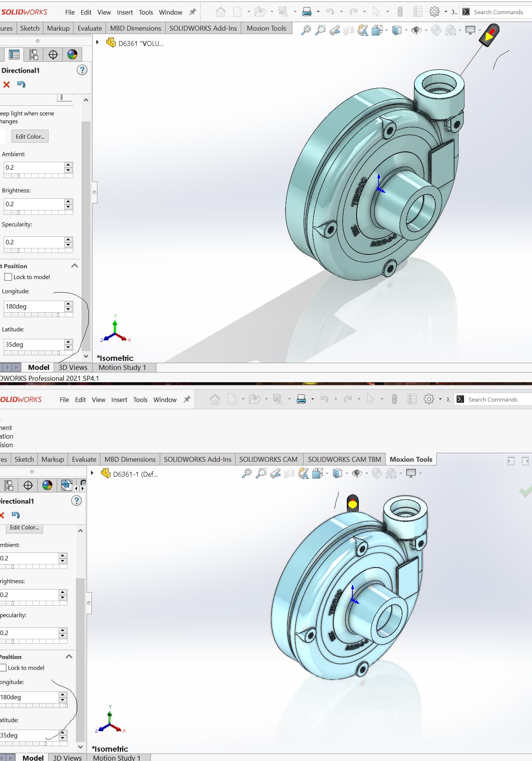532x761 pixels.
Task: Switch to SOLIDWORKS CAM TBM tab
Action: tap(344, 459)
